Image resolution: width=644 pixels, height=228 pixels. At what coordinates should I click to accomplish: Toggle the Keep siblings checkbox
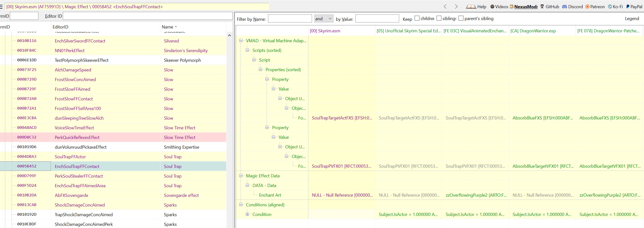pos(439,18)
